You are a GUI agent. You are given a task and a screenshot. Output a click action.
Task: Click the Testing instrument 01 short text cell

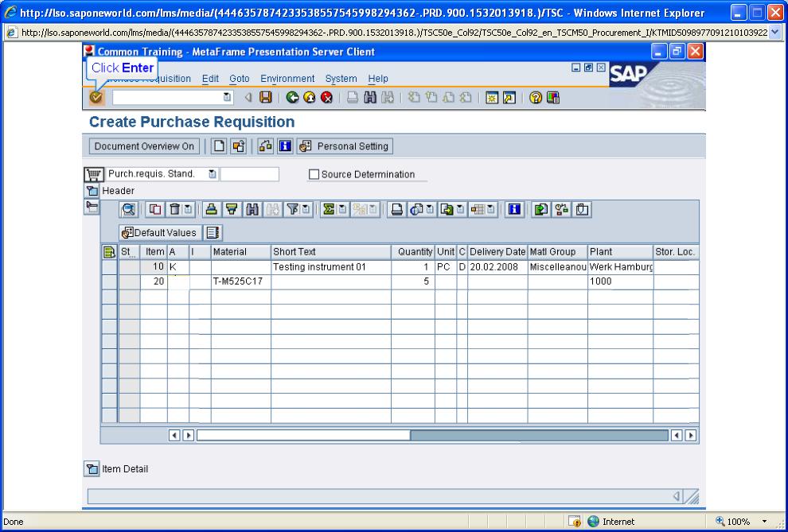point(330,267)
